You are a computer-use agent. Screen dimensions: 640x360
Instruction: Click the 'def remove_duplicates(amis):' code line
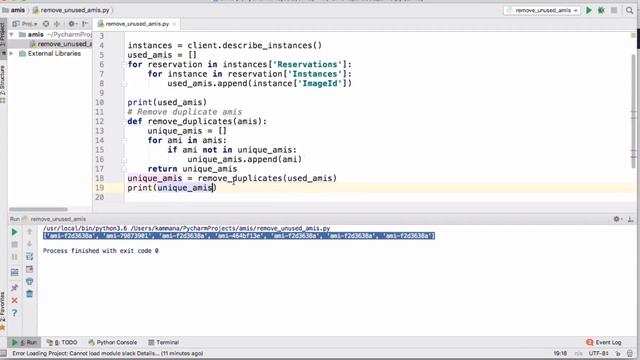point(197,122)
